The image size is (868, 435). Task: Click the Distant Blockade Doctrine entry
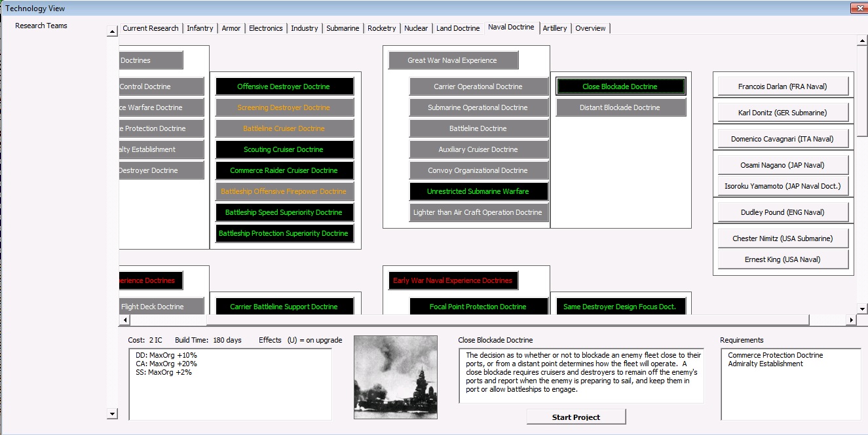coord(620,107)
